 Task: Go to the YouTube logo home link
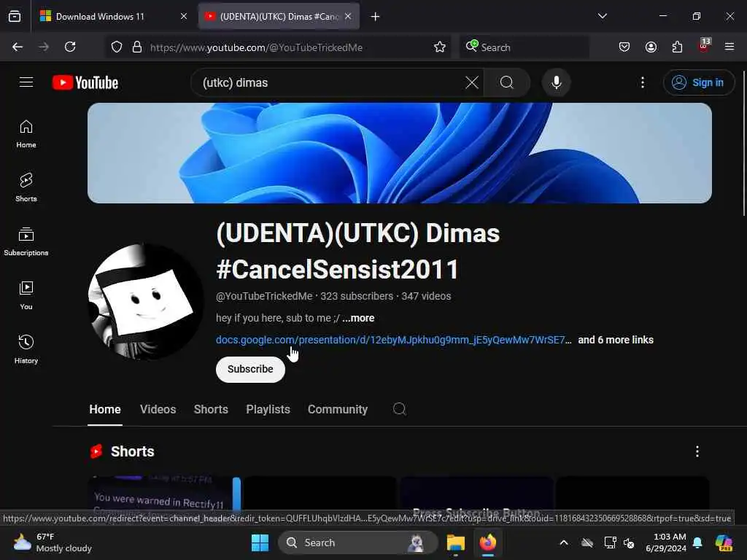pos(85,82)
